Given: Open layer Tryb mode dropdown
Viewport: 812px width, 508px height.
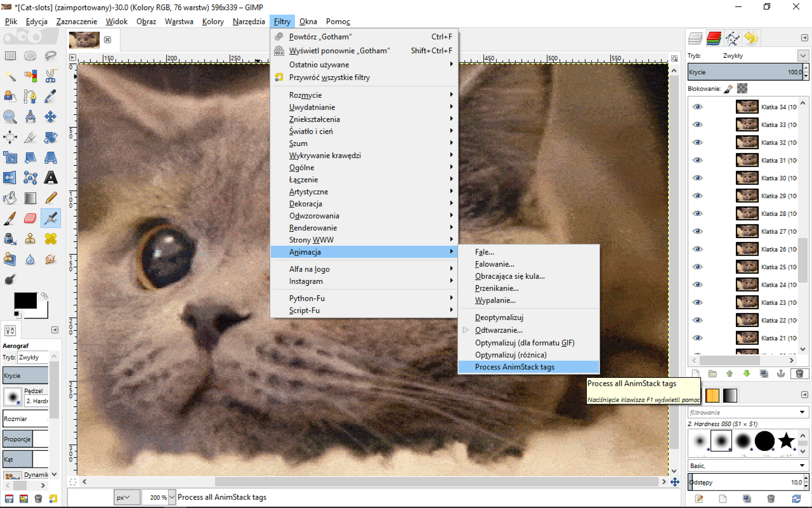Looking at the screenshot, I should pyautogui.click(x=803, y=56).
